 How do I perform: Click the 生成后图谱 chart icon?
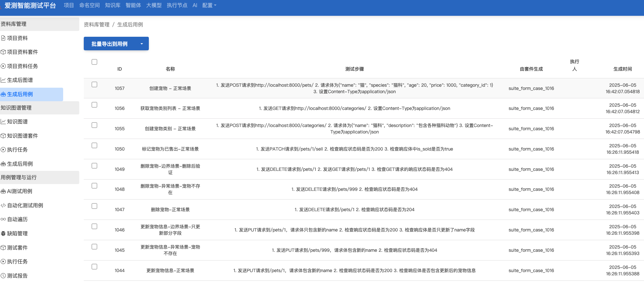coord(3,80)
